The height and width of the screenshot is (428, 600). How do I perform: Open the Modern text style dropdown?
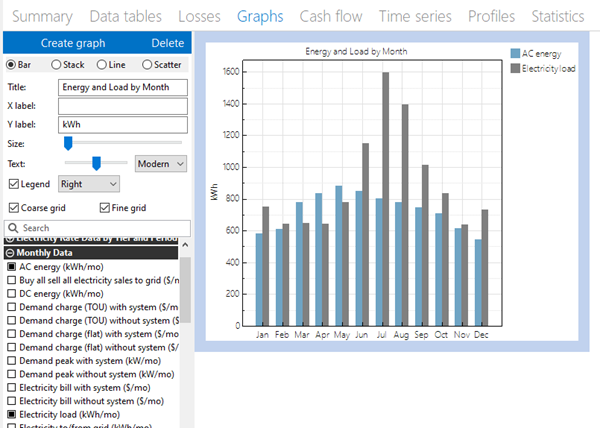(x=161, y=163)
